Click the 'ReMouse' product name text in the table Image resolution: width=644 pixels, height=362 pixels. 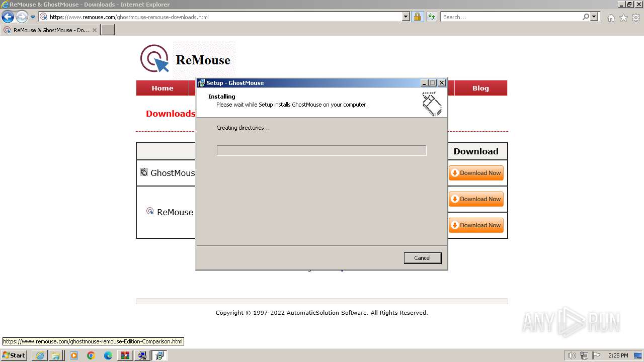tap(175, 212)
